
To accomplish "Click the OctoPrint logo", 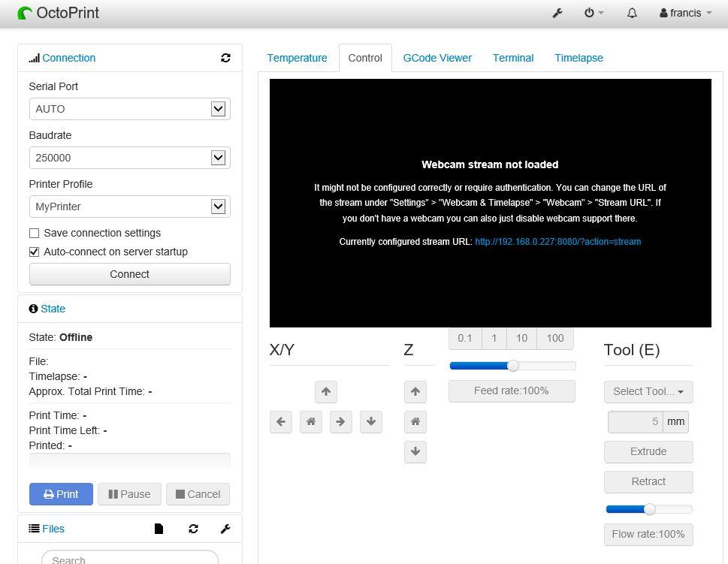I will [x=58, y=13].
